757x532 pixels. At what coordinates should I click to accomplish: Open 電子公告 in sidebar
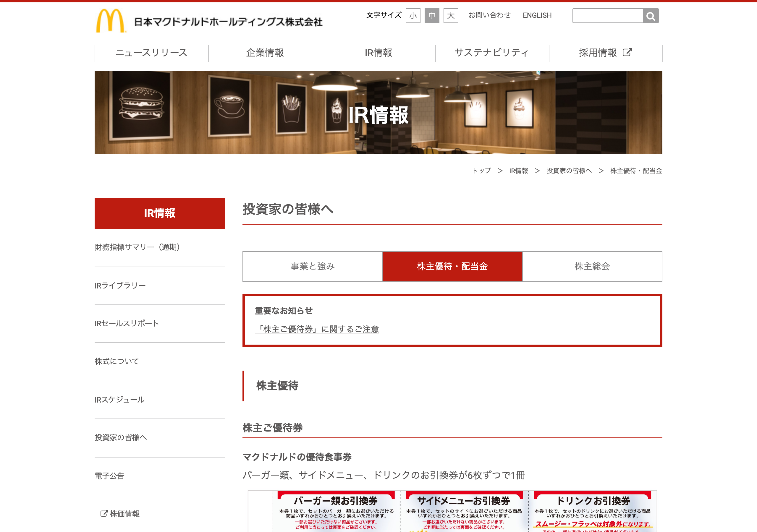(160, 476)
